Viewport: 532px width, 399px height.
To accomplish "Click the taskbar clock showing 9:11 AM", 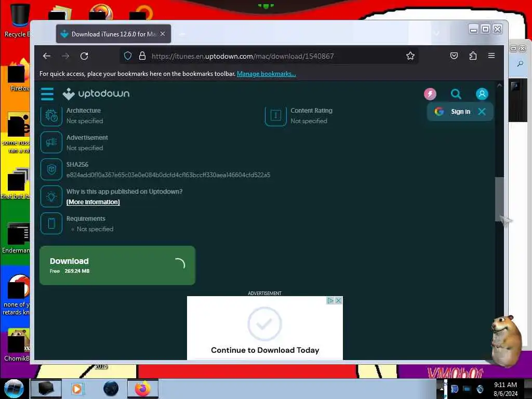I will pos(506,389).
